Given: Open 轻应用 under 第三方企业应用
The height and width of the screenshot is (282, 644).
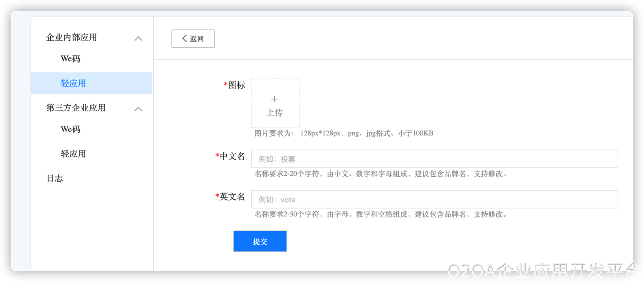Looking at the screenshot, I should 73,154.
